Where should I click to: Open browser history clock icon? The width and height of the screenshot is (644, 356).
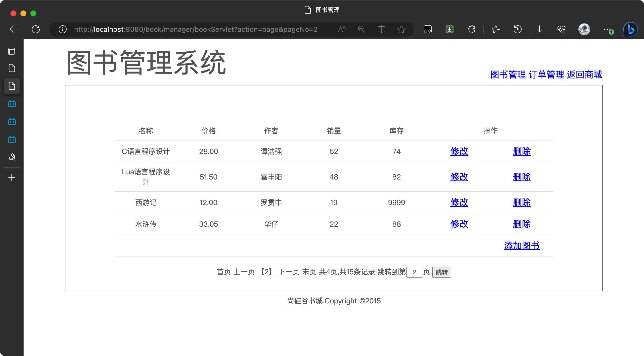tap(517, 29)
